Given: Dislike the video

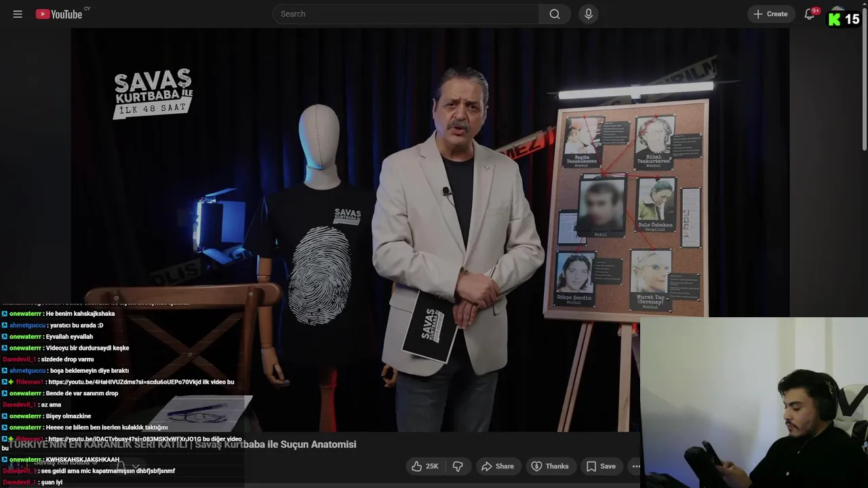Looking at the screenshot, I should tap(458, 466).
